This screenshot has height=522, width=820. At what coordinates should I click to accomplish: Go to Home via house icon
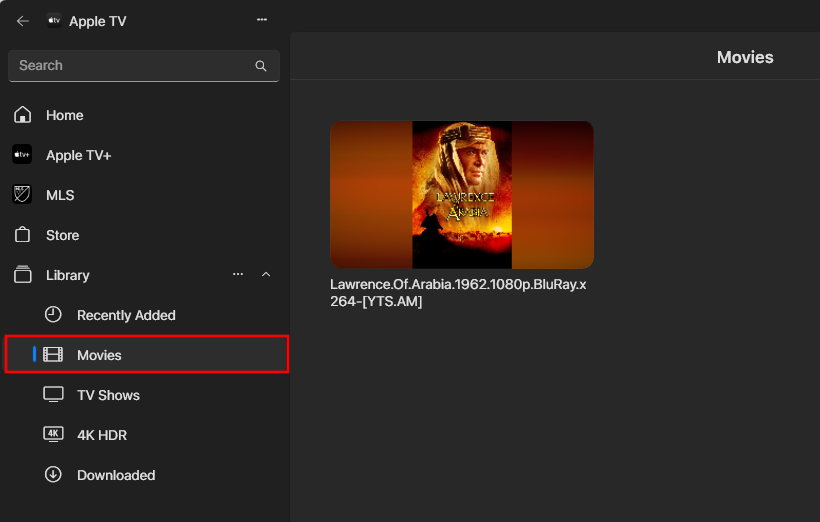22,115
